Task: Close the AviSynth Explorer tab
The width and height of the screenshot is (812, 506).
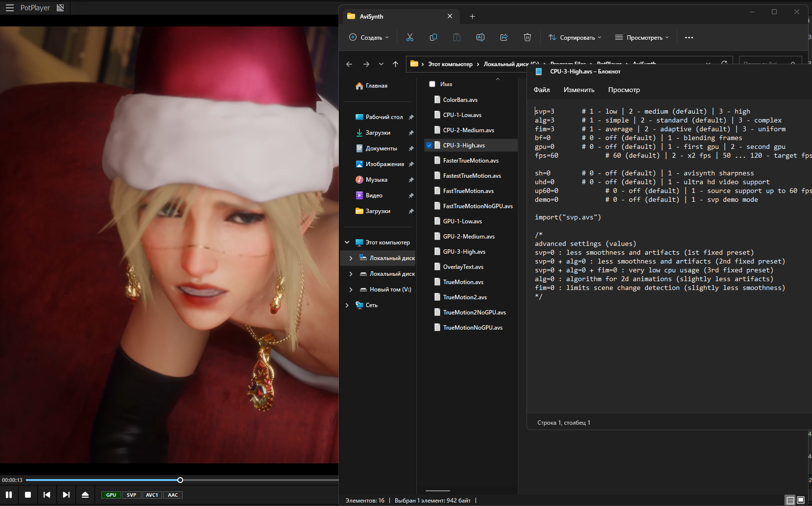Action: [450, 16]
